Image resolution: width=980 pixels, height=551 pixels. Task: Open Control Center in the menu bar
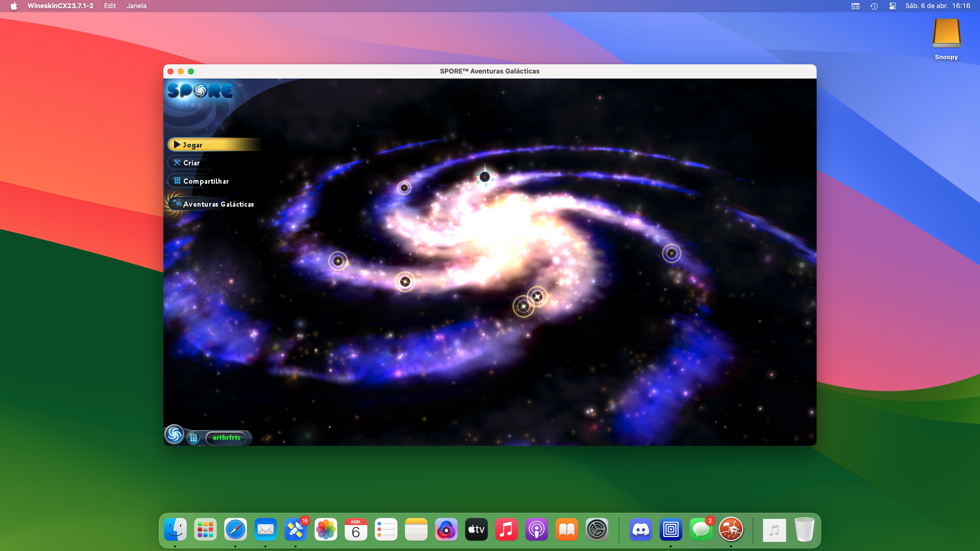[x=892, y=6]
